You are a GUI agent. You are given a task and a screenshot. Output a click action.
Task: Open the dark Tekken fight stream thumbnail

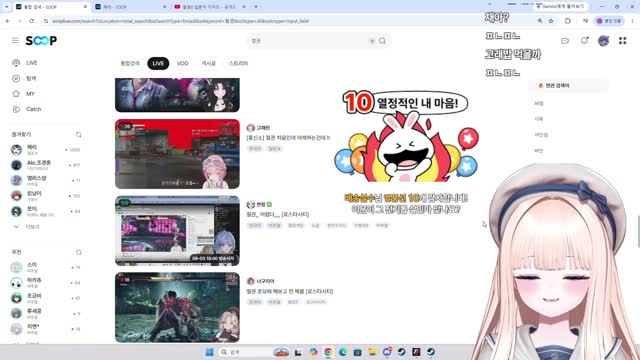pyautogui.click(x=177, y=307)
